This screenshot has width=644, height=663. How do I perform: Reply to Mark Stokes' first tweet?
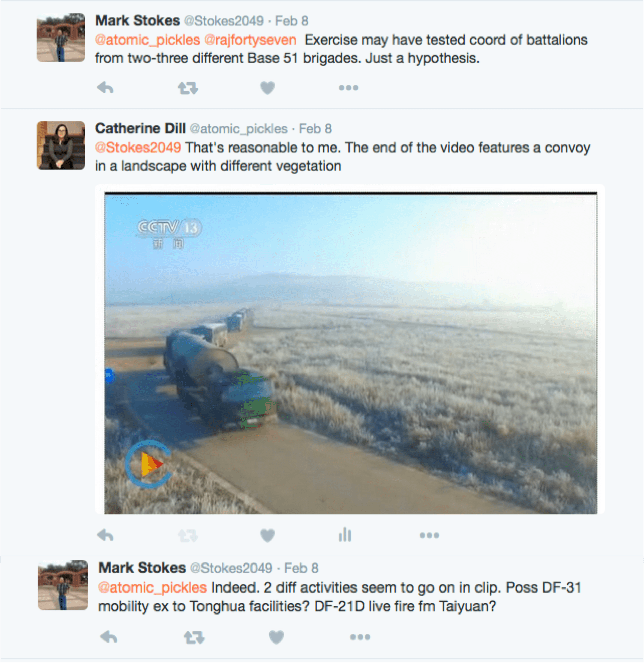[x=106, y=88]
